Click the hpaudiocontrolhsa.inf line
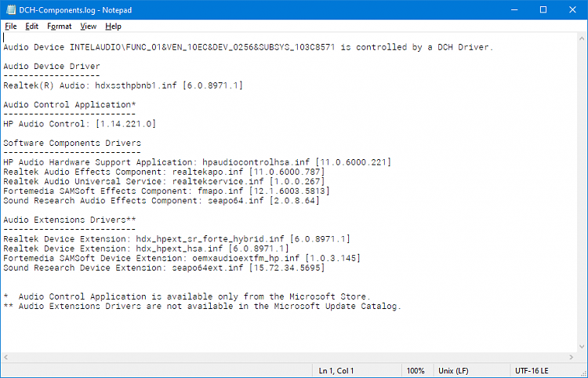 coord(198,162)
